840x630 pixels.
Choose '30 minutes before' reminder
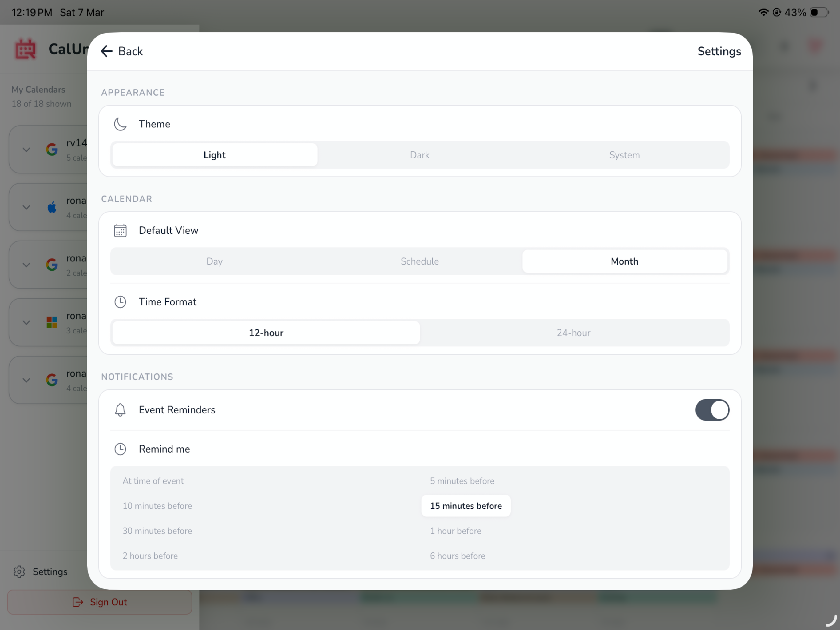click(157, 531)
